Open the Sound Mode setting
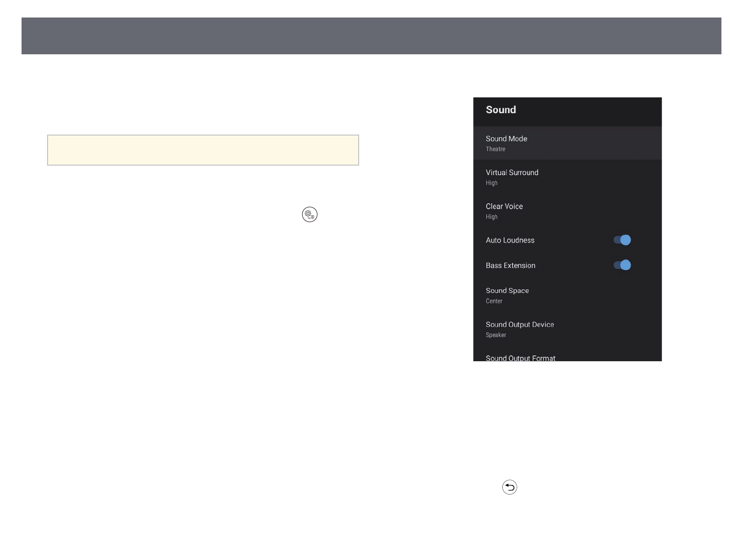Screen dimensions: 756x534 point(506,139)
